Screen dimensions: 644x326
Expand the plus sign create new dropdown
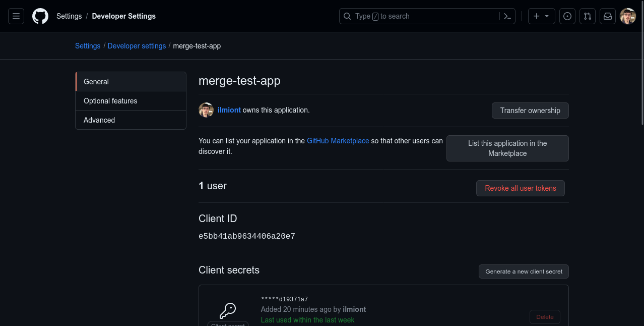541,16
